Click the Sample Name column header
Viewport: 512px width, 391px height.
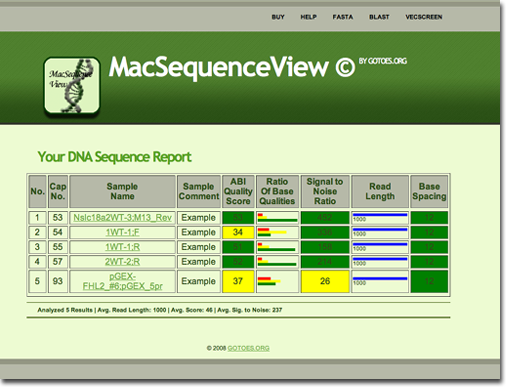point(122,191)
